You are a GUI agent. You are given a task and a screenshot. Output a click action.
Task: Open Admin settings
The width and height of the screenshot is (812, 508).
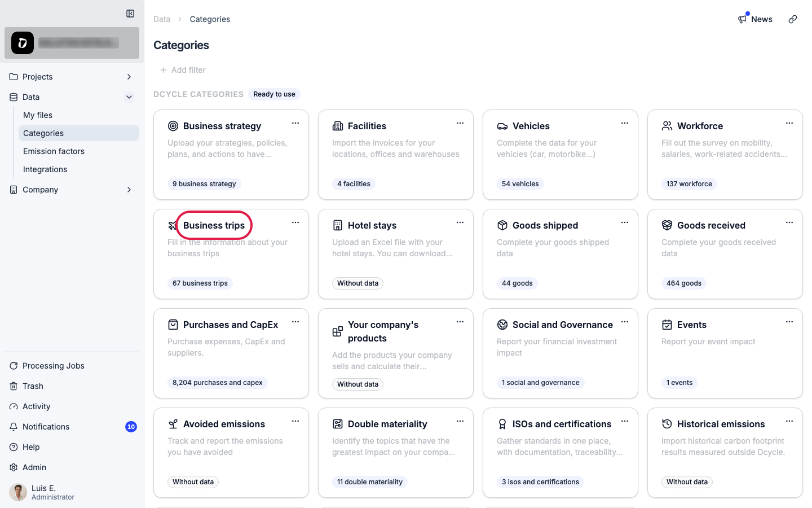click(x=72, y=467)
